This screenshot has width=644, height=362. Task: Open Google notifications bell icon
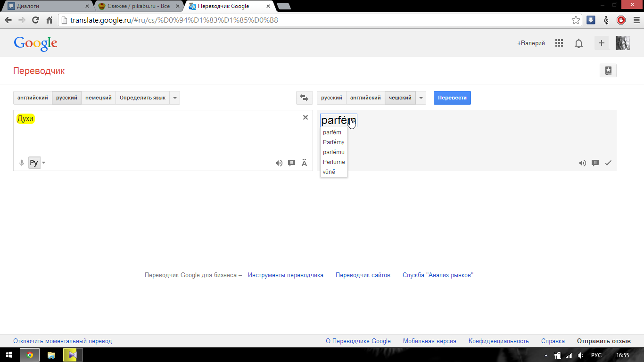pyautogui.click(x=578, y=43)
